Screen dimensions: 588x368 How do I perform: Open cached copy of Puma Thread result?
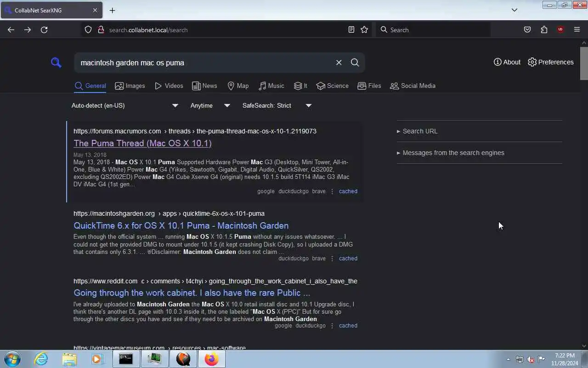348,191
